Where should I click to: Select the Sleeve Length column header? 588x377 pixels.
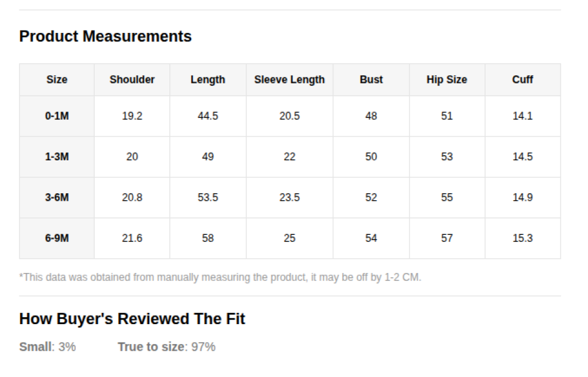[x=289, y=80]
